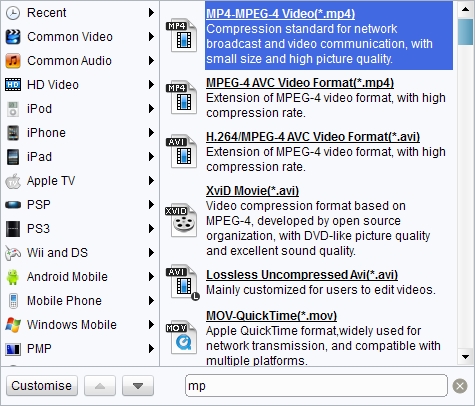Open the Recent category
475x406 pixels.
tap(80, 13)
